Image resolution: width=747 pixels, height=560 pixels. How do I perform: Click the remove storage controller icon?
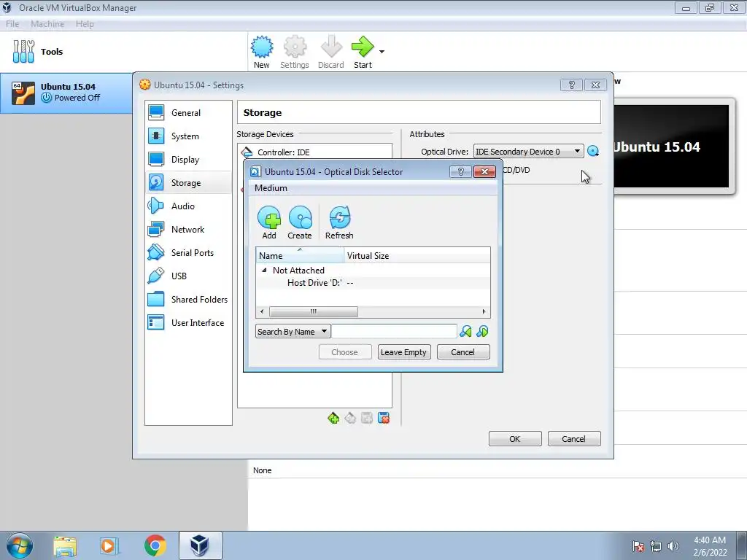[350, 418]
